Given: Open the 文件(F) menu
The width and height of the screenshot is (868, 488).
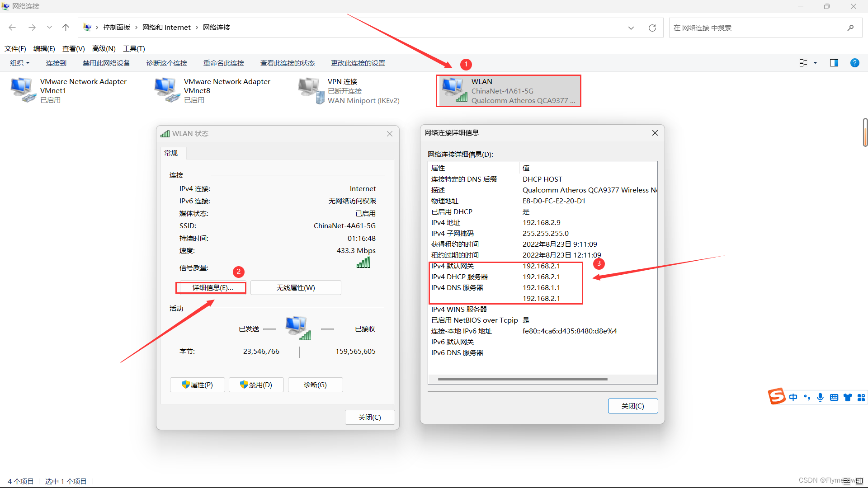Looking at the screenshot, I should pyautogui.click(x=15, y=48).
